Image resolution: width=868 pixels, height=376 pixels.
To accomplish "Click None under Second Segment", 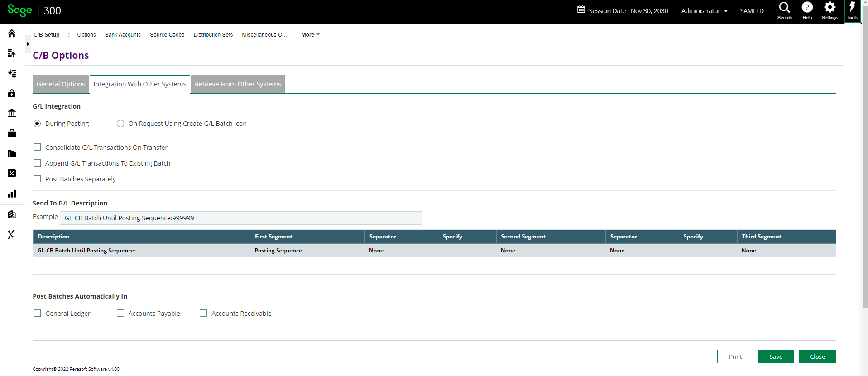I will [x=508, y=251].
